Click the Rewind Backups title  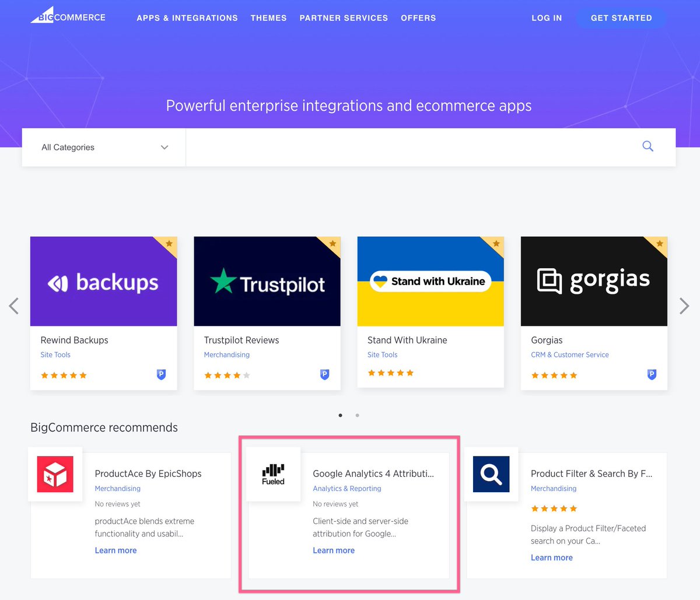click(75, 340)
